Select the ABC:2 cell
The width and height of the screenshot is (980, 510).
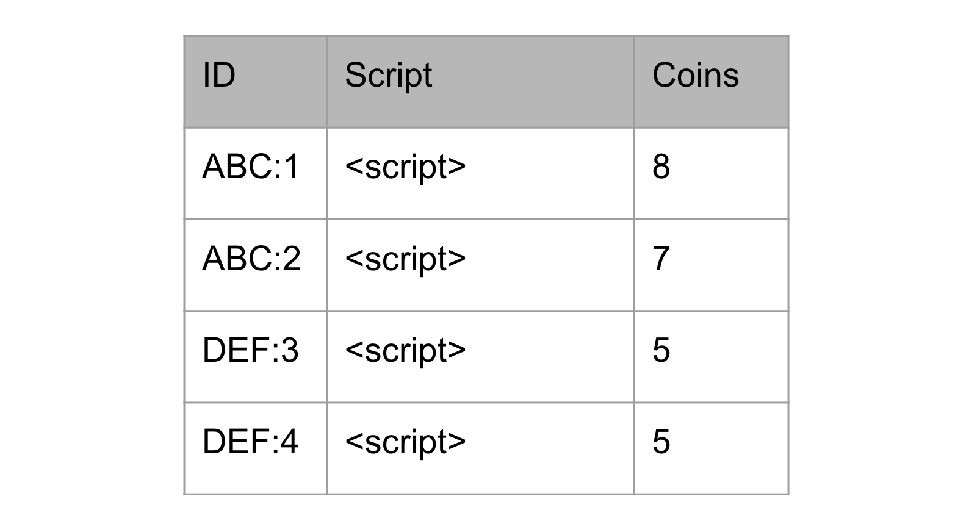(x=255, y=265)
